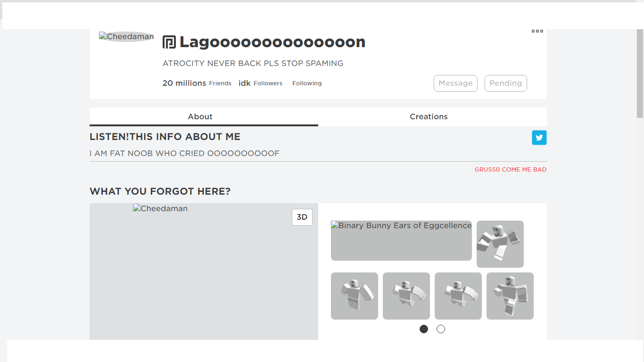This screenshot has height=362, width=644.
Task: Open the Following list link
Action: [307, 83]
